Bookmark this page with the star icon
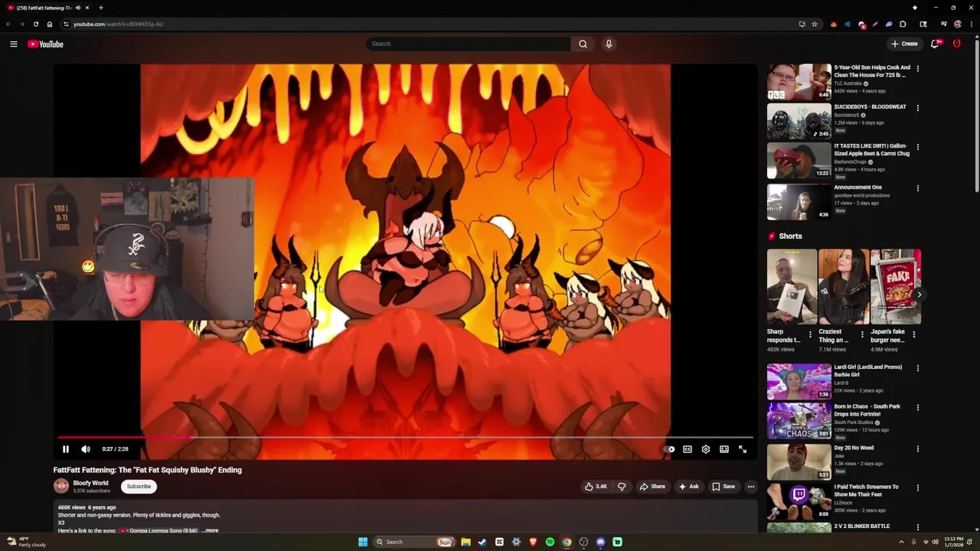 [x=815, y=24]
